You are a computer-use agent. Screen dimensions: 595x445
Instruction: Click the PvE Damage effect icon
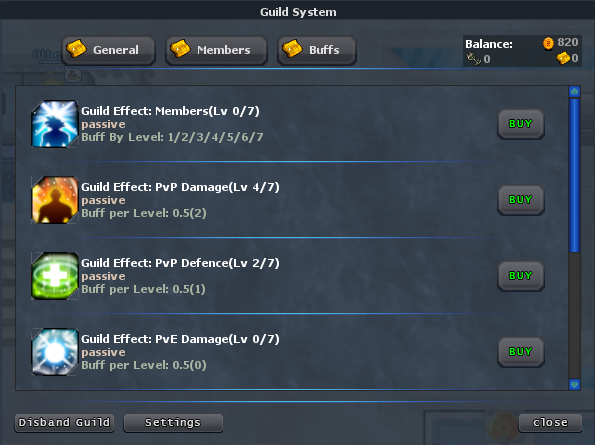[55, 352]
